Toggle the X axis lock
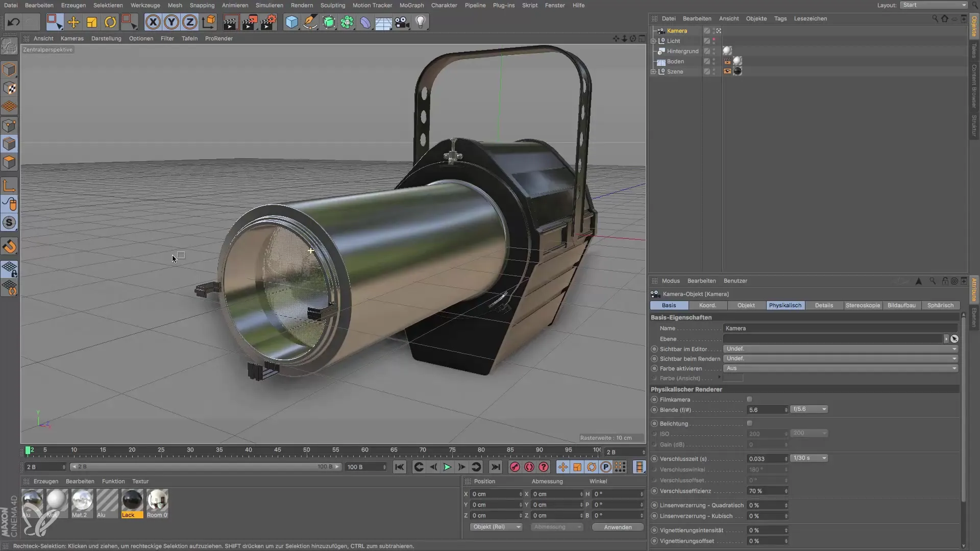The image size is (980, 551). (153, 22)
